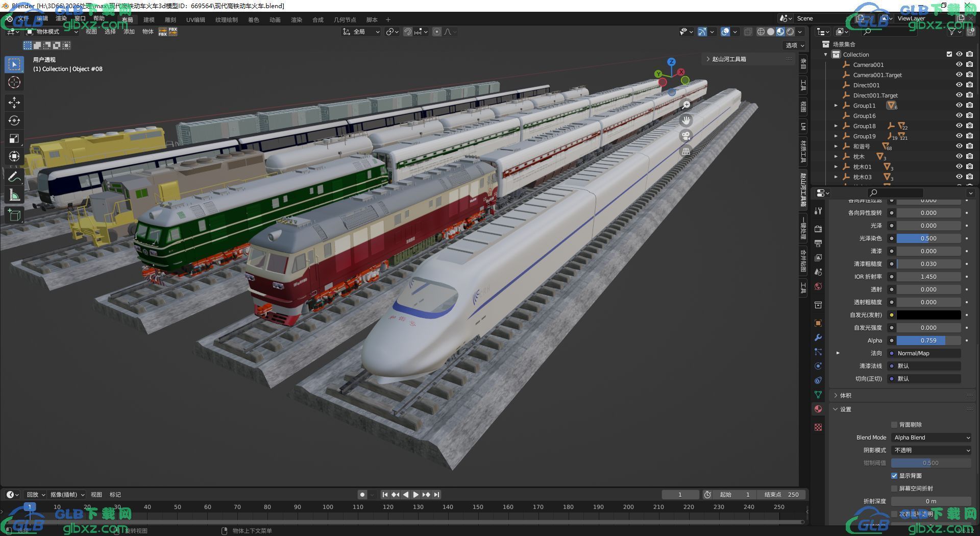Open the Blend Mode dropdown
980x536 pixels.
click(932, 437)
